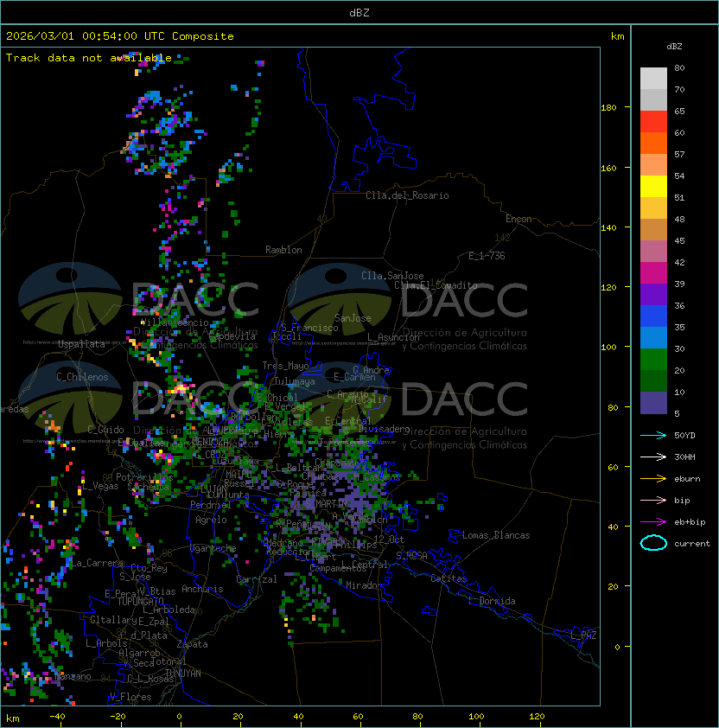Click the 'Perdriel' map label
The width and height of the screenshot is (719, 728).
[x=211, y=505]
